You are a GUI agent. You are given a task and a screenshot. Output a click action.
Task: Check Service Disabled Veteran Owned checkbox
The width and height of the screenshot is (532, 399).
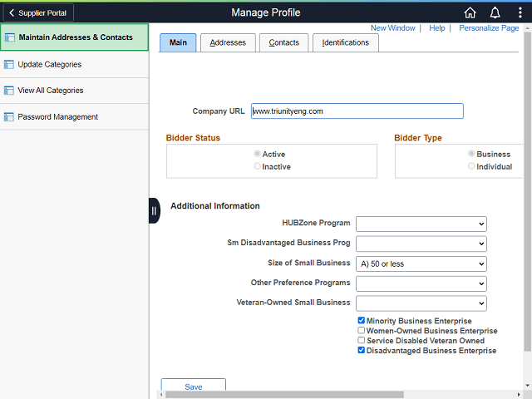(x=362, y=340)
